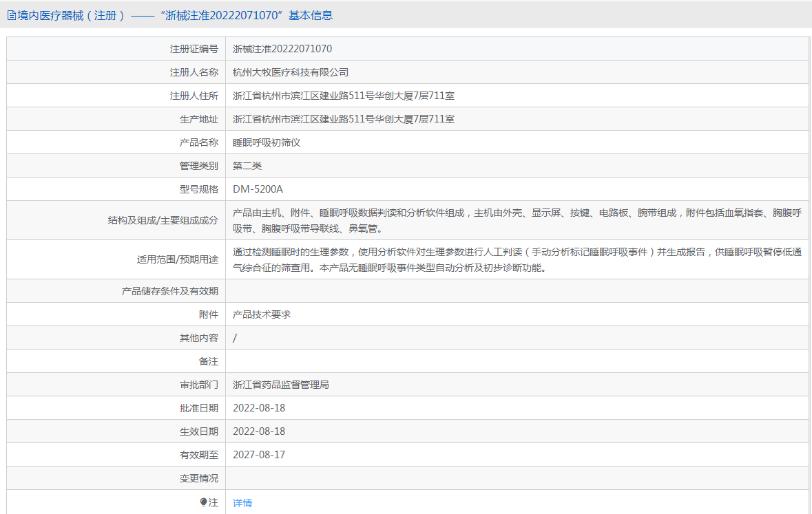The height and width of the screenshot is (514, 812).
Task: Click the slash value in 其他内容 row
Action: (x=235, y=338)
